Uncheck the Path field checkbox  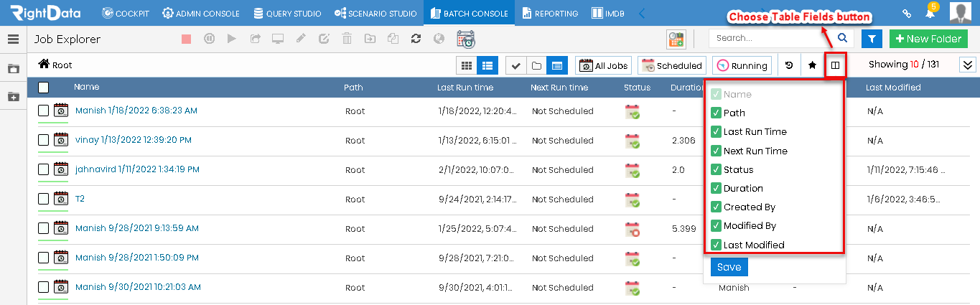tap(716, 113)
